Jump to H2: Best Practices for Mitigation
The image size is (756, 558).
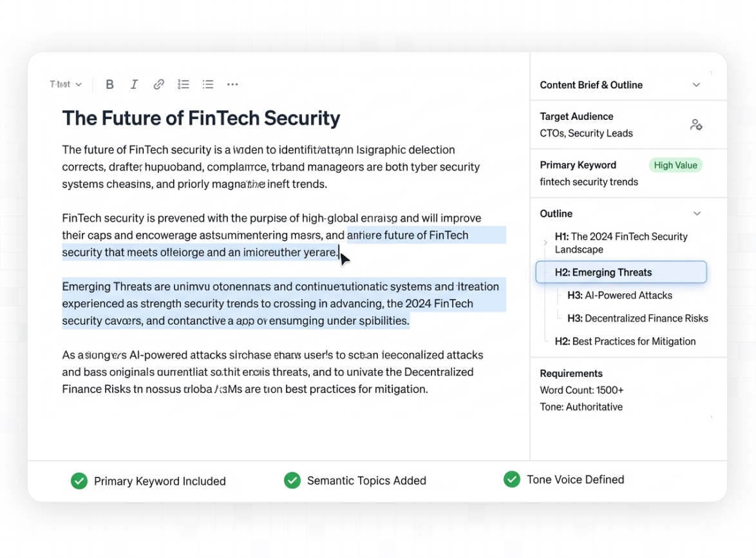pos(625,342)
